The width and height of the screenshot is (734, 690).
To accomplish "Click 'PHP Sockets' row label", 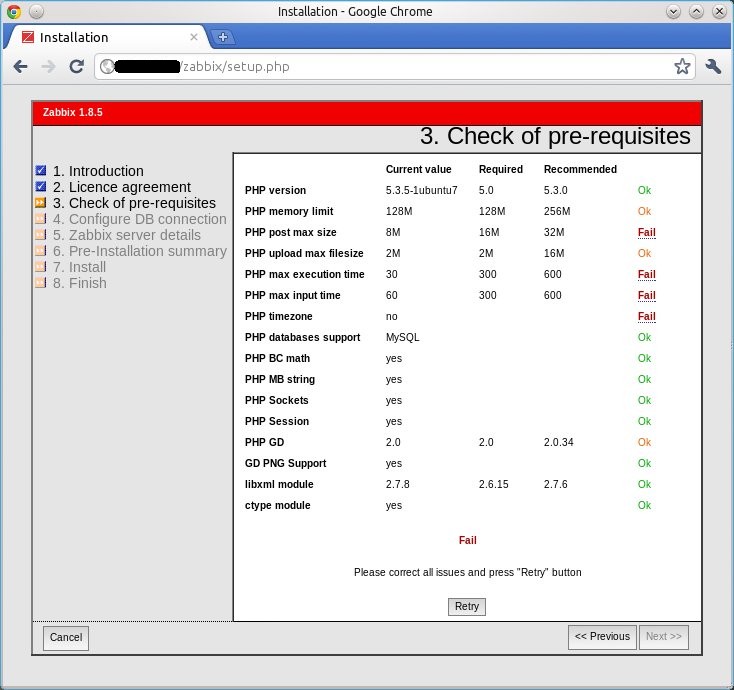I will click(276, 400).
